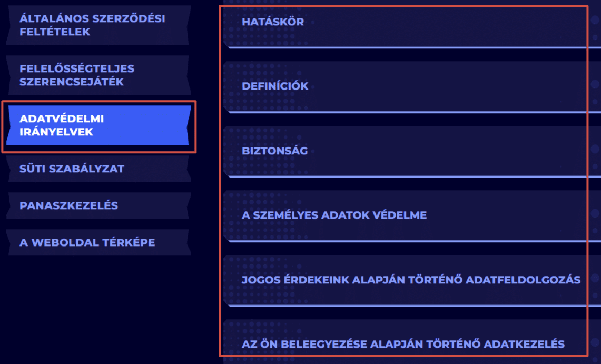
Task: Click the Hatáskör heading text
Action: pyautogui.click(x=273, y=23)
